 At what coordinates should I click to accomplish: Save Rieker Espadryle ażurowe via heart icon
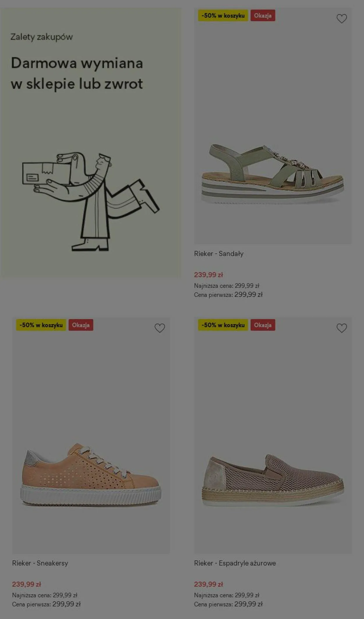(x=342, y=328)
